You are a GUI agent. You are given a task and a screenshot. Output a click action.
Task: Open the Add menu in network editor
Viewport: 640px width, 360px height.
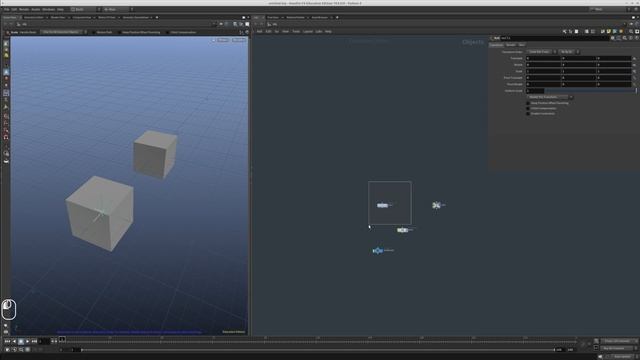(x=259, y=31)
